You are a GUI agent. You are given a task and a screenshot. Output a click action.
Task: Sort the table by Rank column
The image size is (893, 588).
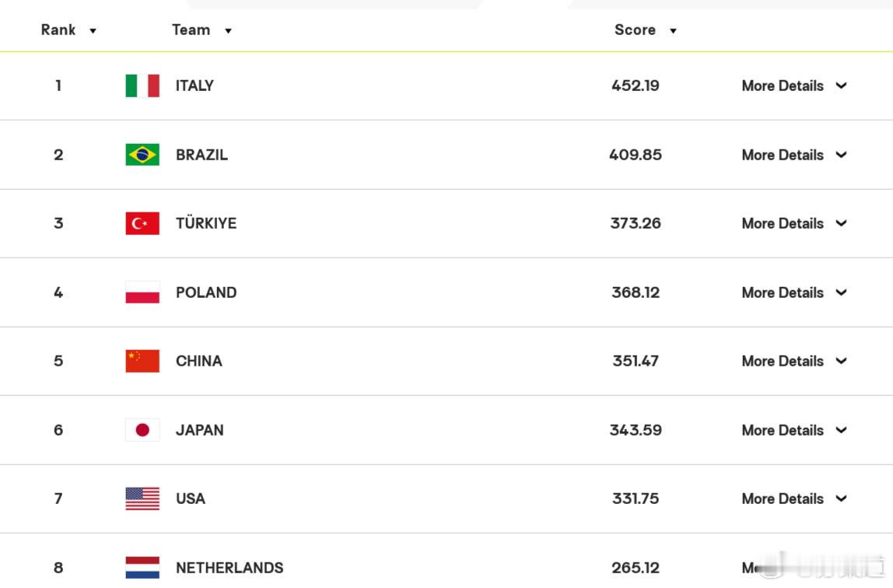click(68, 30)
